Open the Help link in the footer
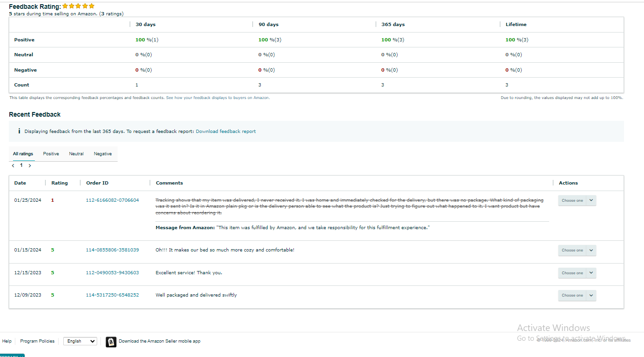The height and width of the screenshot is (357, 644). (7, 341)
